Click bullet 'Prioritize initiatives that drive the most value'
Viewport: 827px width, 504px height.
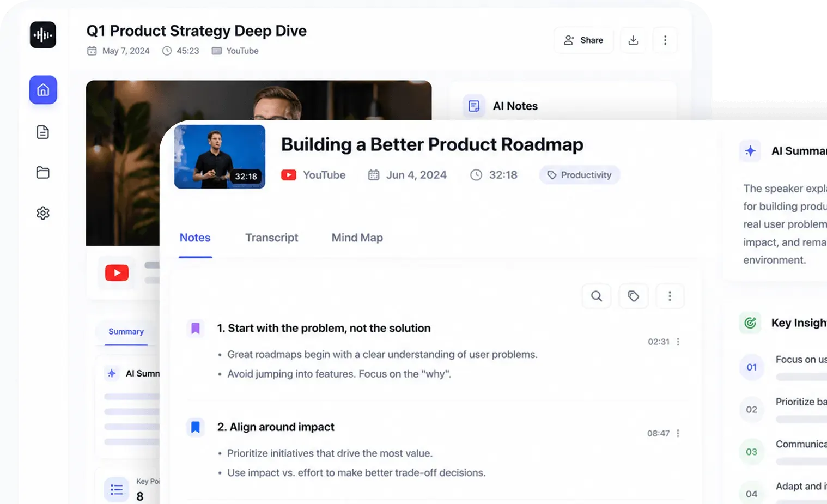point(330,453)
